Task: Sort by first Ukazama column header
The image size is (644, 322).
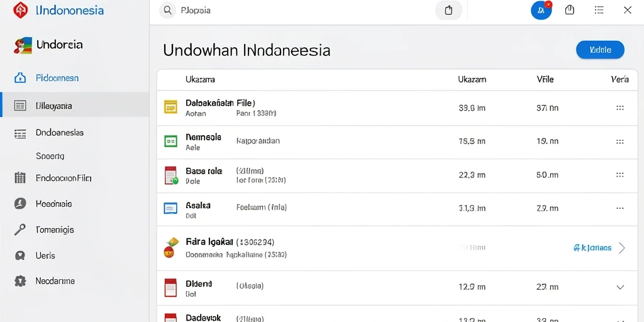Action: coord(201,80)
